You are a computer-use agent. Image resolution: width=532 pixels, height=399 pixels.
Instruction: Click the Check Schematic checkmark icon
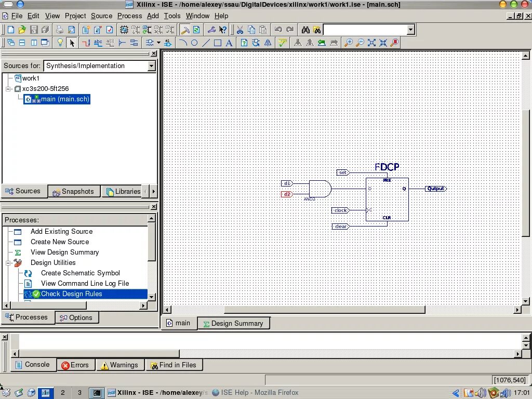[x=282, y=43]
